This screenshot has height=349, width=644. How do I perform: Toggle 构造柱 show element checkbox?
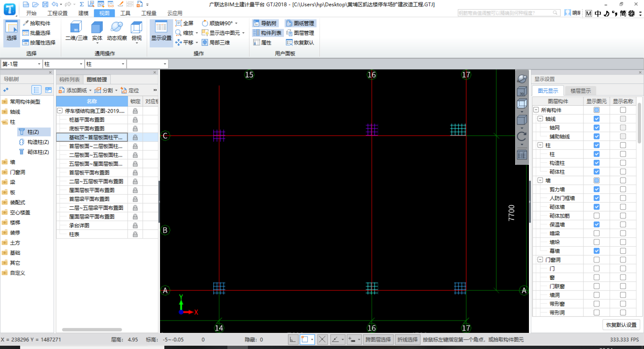pos(596,163)
